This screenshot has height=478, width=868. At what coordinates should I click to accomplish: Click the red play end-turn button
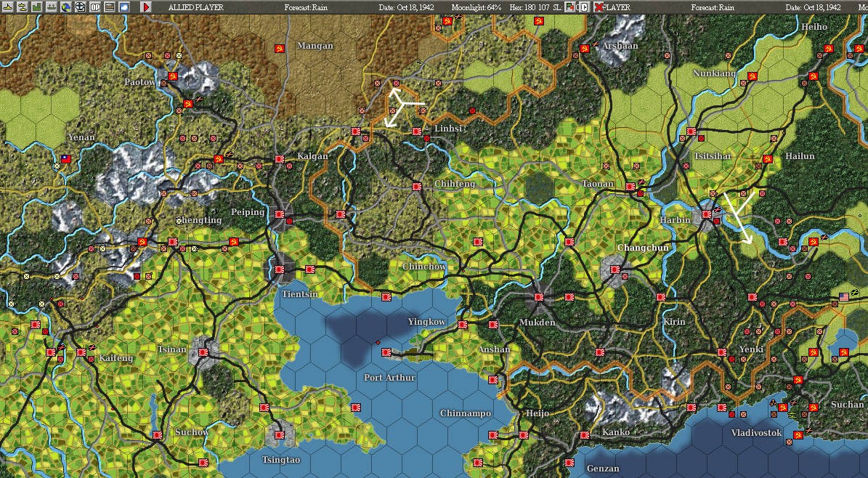(x=145, y=7)
